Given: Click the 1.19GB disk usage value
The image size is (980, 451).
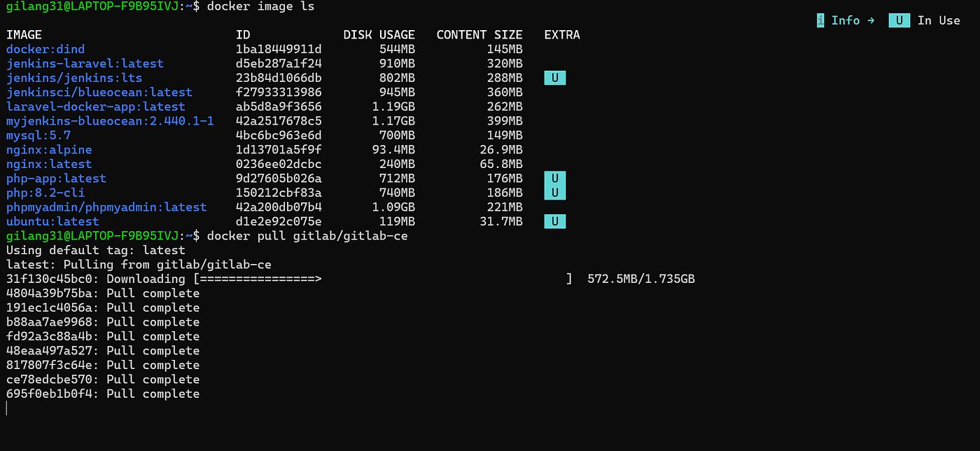Looking at the screenshot, I should click(393, 106).
